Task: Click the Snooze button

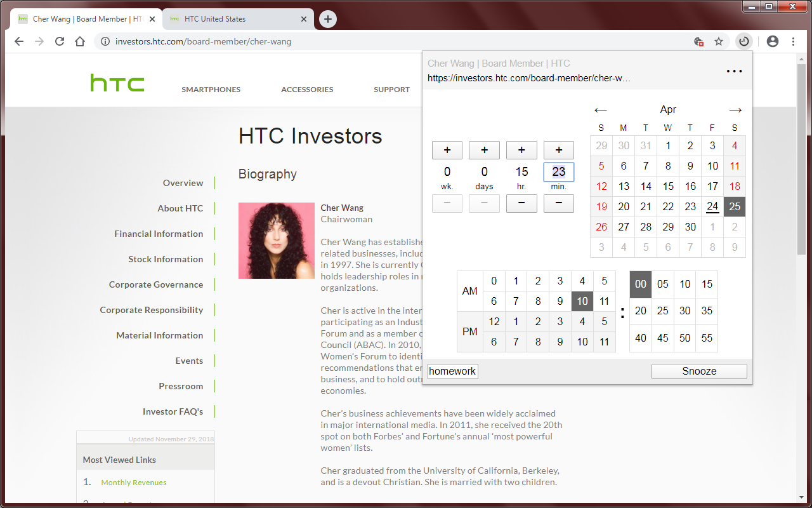Action: [x=699, y=371]
